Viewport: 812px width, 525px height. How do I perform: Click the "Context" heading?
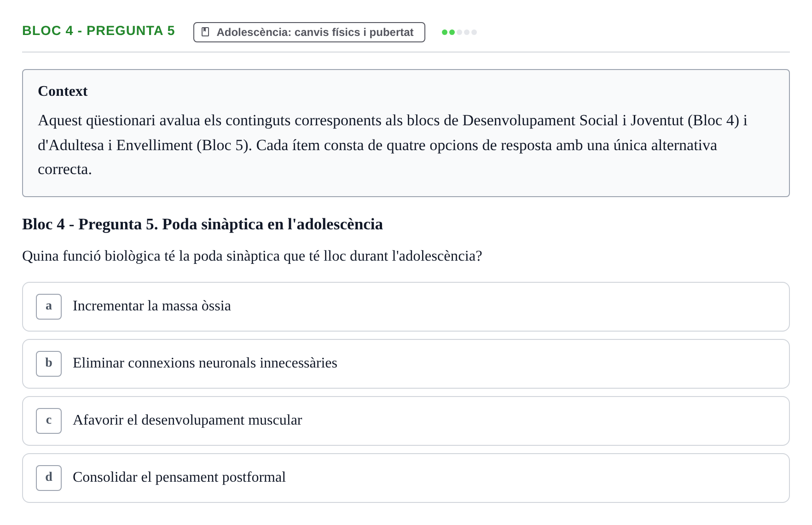(63, 91)
